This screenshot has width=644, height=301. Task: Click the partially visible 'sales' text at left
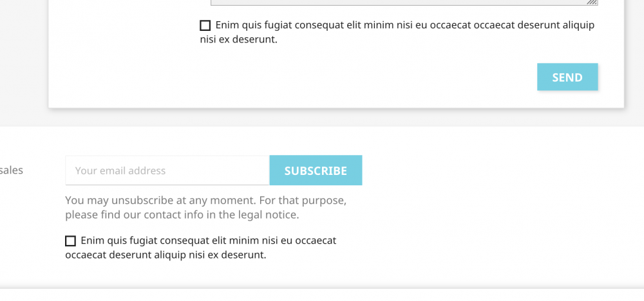point(12,170)
